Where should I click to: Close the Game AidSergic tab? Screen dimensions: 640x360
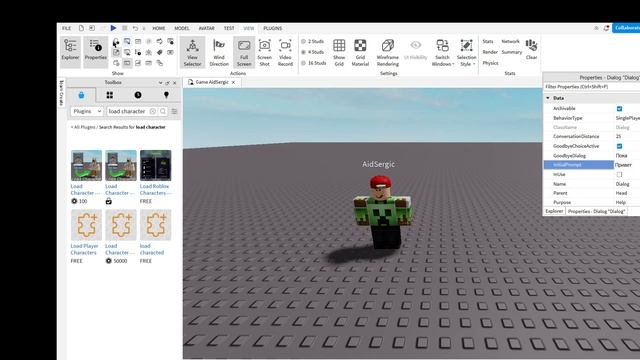(233, 82)
